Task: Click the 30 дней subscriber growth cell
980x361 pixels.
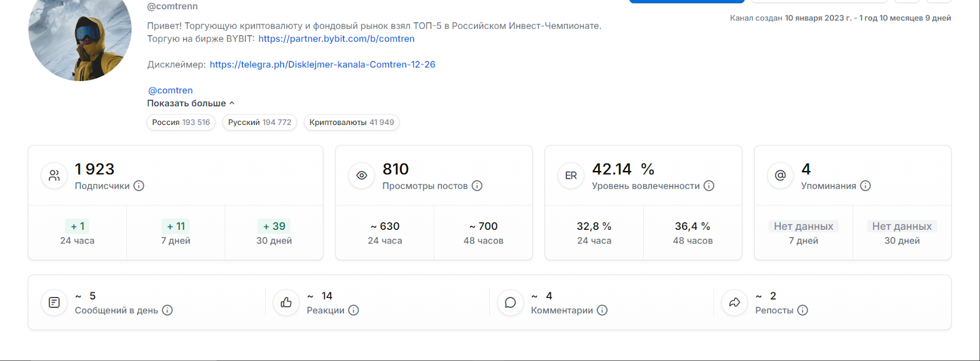Action: pos(274,233)
